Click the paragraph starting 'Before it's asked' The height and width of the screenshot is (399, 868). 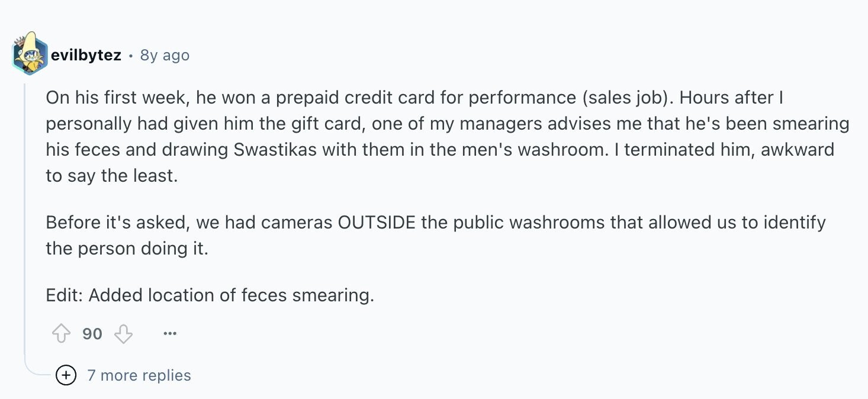click(x=436, y=236)
